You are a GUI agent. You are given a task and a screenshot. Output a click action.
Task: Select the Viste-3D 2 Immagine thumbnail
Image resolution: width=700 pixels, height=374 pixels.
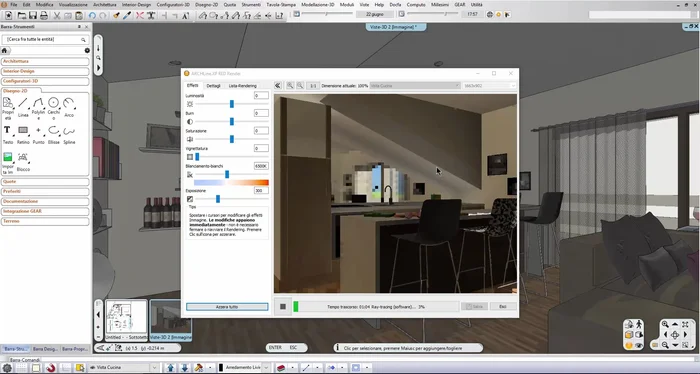pyautogui.click(x=171, y=320)
